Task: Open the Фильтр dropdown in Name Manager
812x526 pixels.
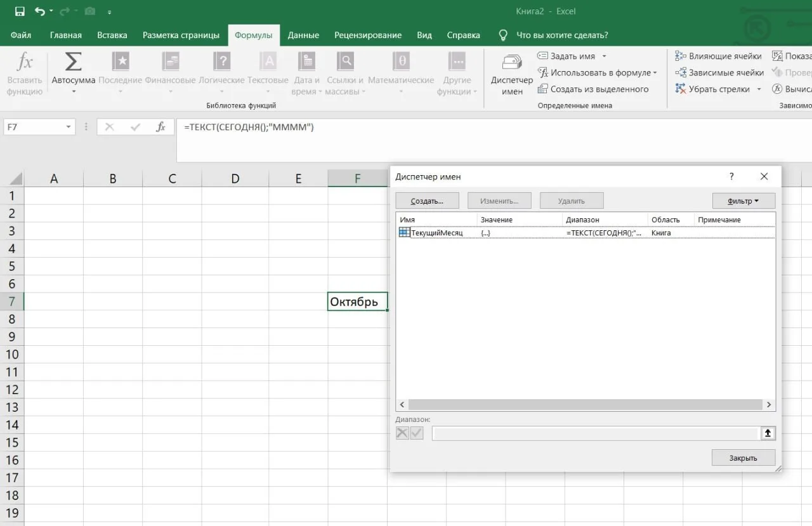Action: tap(743, 201)
